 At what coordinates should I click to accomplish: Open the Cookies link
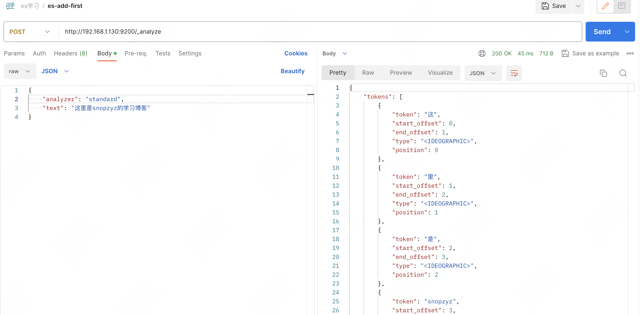pyautogui.click(x=296, y=53)
